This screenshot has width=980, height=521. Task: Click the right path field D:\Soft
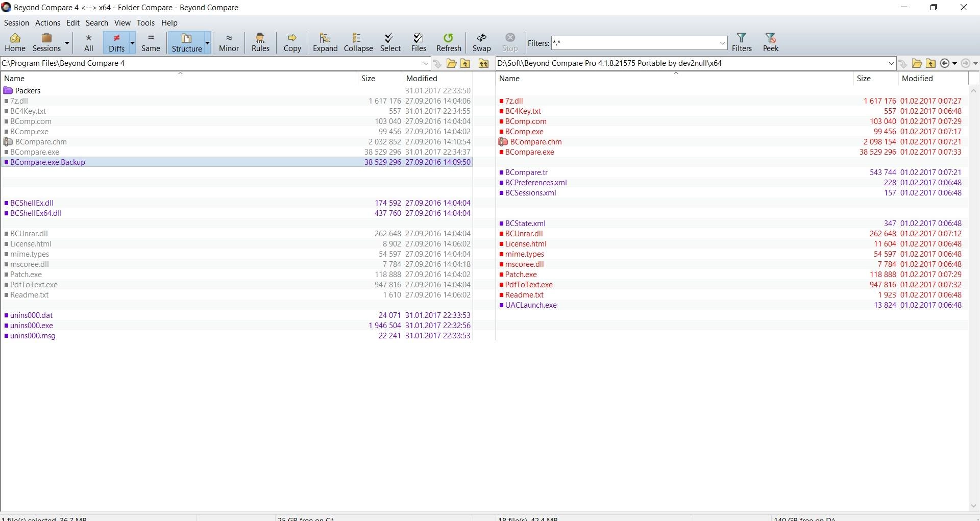point(692,63)
